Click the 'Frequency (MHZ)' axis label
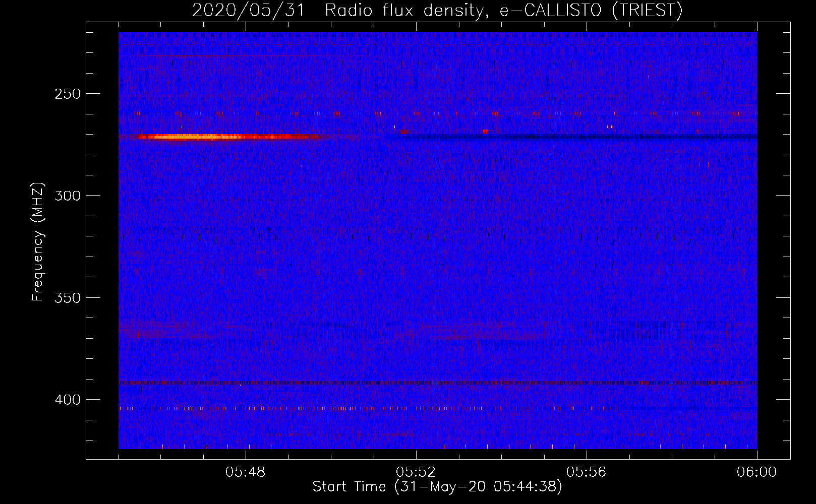This screenshot has width=816, height=504. pyautogui.click(x=38, y=241)
